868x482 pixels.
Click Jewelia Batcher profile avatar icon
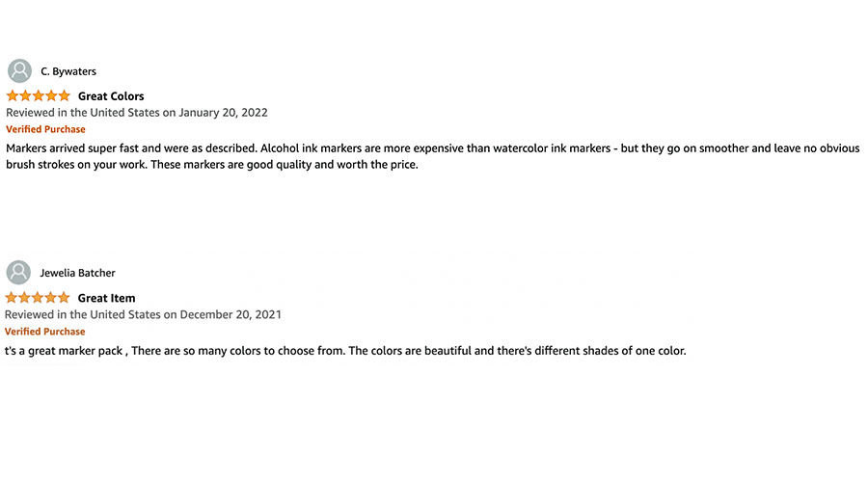pos(19,273)
